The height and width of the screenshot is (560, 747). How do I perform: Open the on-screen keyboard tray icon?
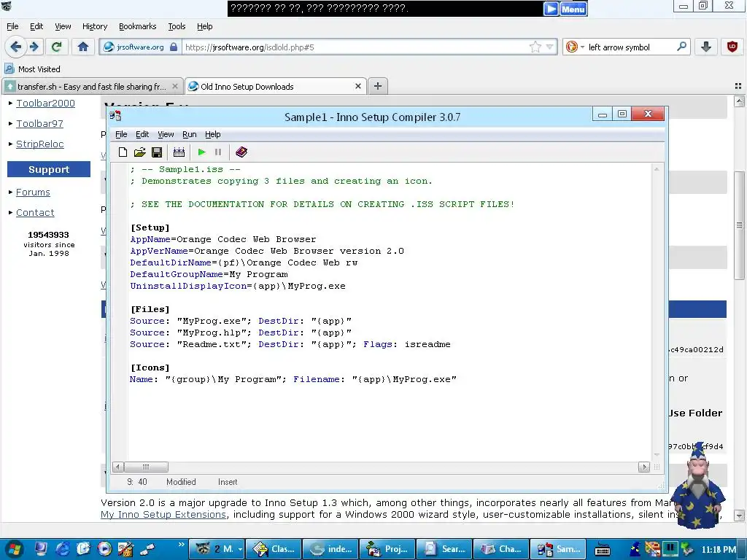(602, 550)
